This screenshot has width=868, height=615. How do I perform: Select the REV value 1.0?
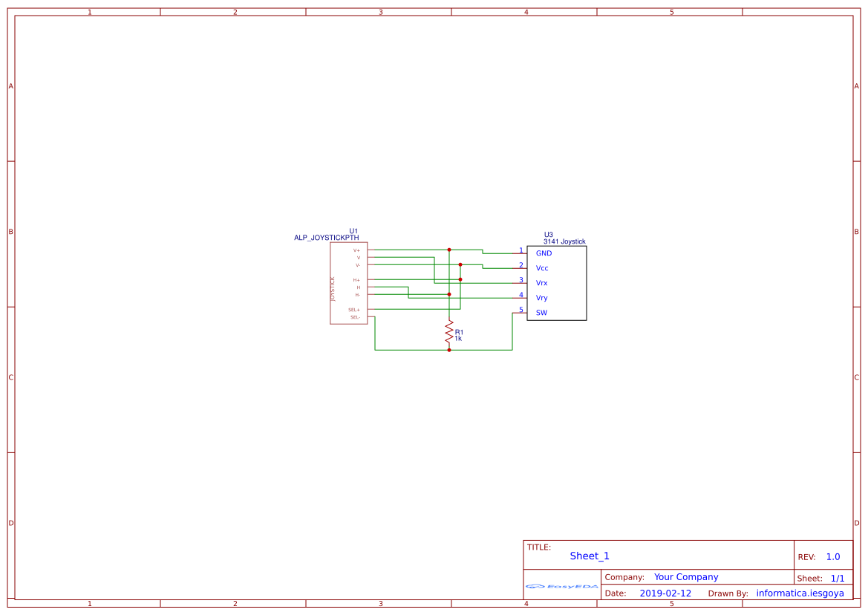(833, 557)
